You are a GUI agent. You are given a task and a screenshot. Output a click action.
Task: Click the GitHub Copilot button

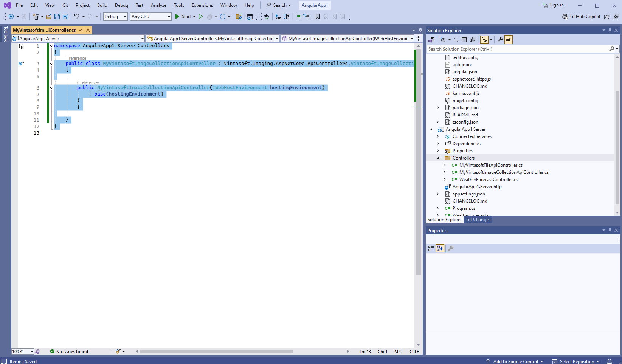(581, 17)
